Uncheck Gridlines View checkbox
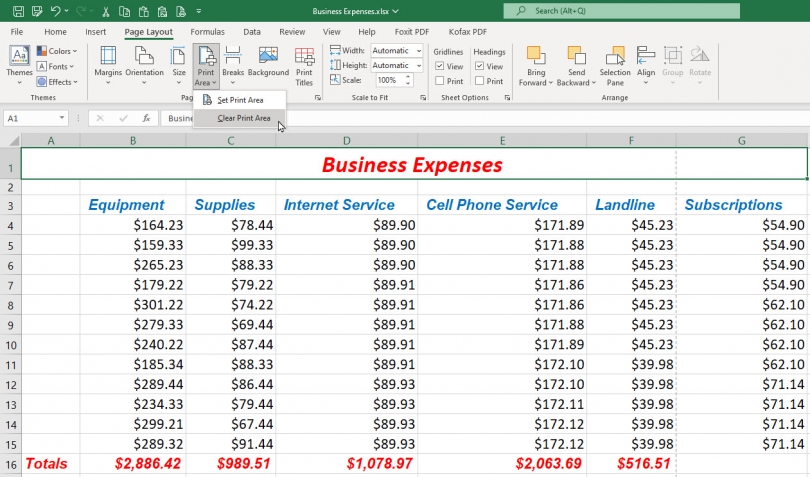Screen dimensions: 810x477 pyautogui.click(x=440, y=66)
